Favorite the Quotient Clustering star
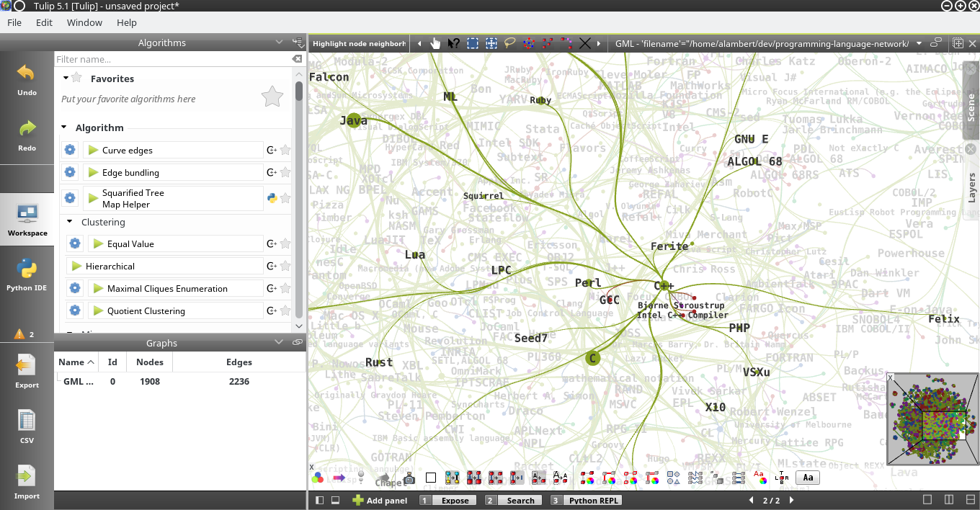The width and height of the screenshot is (980, 510). pyautogui.click(x=285, y=311)
